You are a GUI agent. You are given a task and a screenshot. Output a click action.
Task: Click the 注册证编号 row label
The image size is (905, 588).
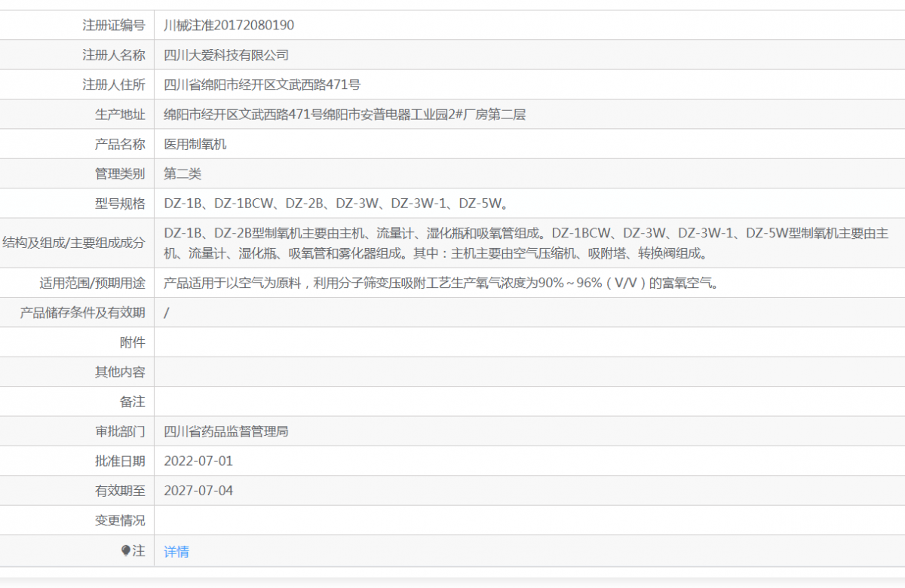113,25
